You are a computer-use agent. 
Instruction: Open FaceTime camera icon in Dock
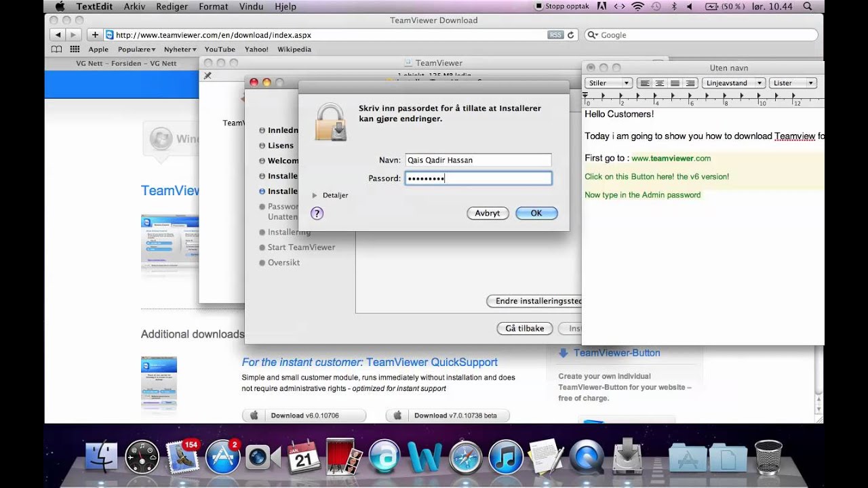tap(263, 457)
